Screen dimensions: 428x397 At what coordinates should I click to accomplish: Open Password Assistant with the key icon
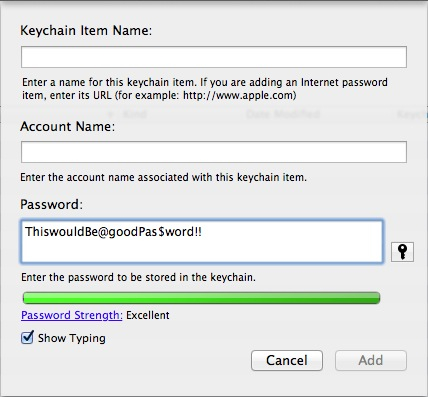pos(402,252)
